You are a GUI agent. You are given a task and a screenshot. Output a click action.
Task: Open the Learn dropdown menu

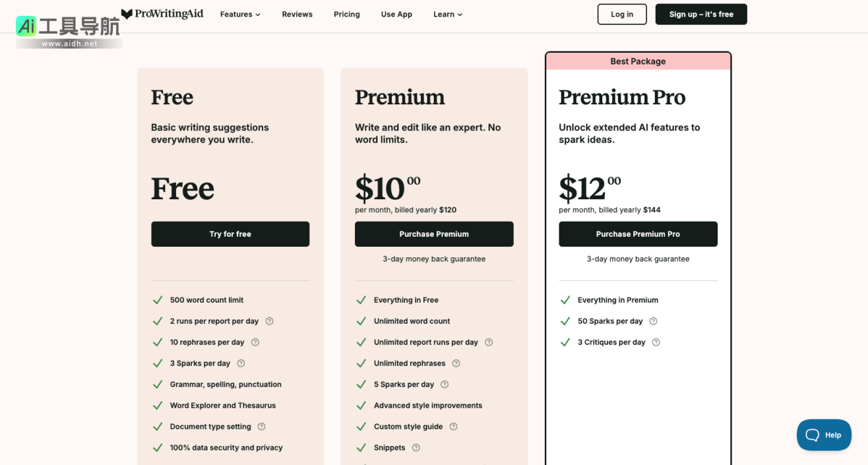[447, 14]
